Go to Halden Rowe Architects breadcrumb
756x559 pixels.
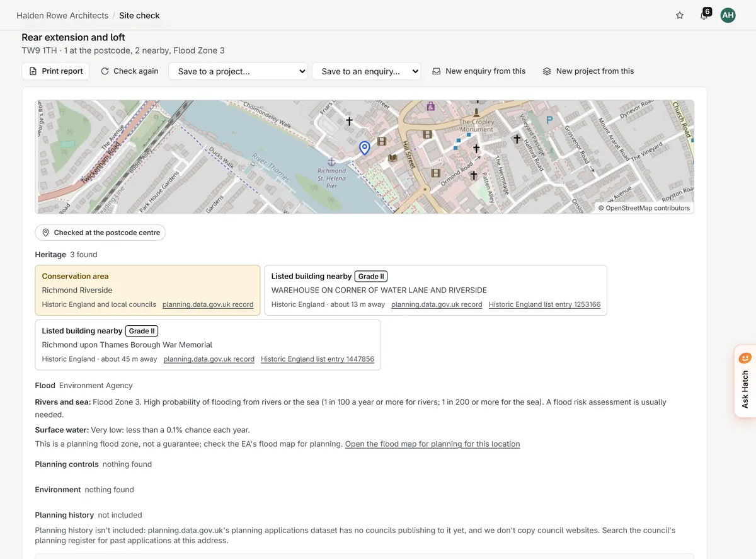click(x=62, y=15)
